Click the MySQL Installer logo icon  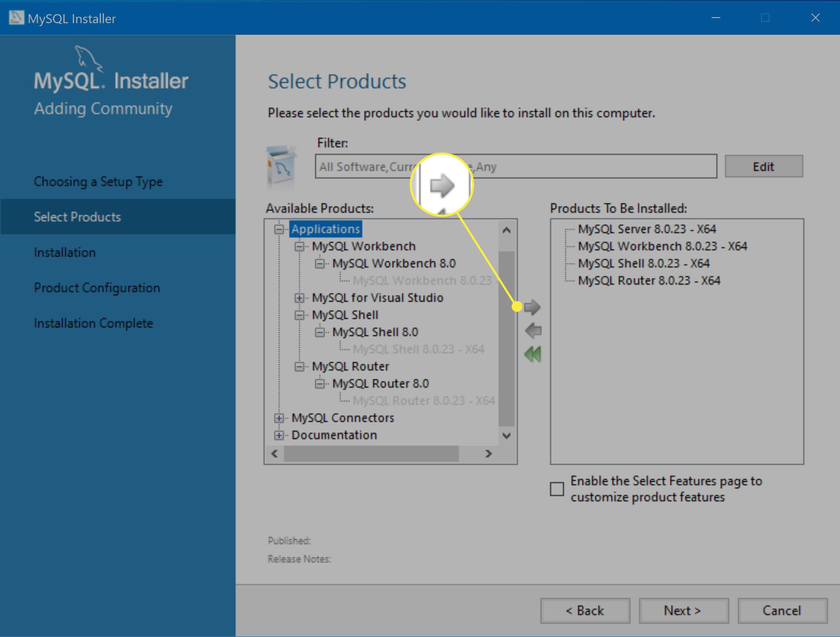15,17
